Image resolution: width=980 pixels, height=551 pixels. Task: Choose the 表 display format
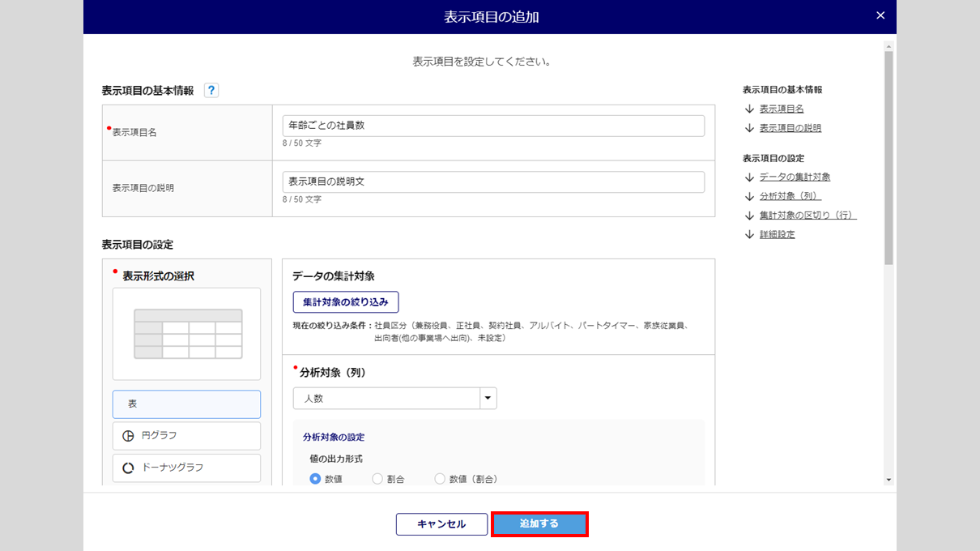pyautogui.click(x=186, y=404)
